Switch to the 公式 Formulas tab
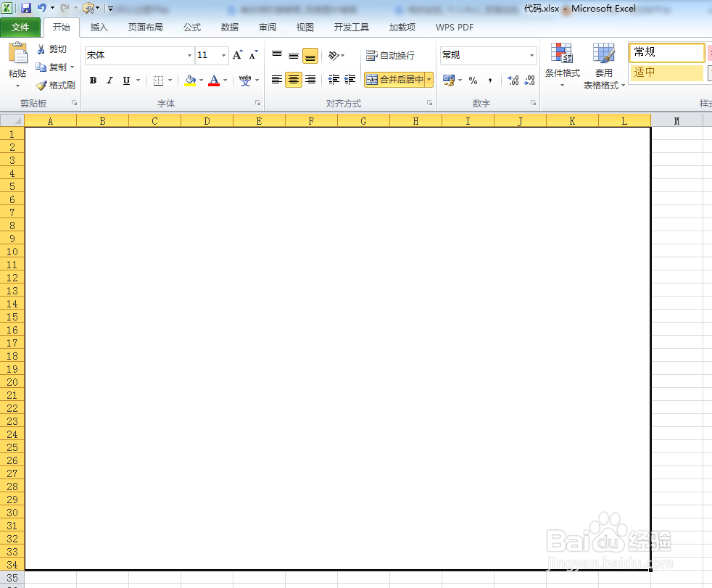 (192, 28)
